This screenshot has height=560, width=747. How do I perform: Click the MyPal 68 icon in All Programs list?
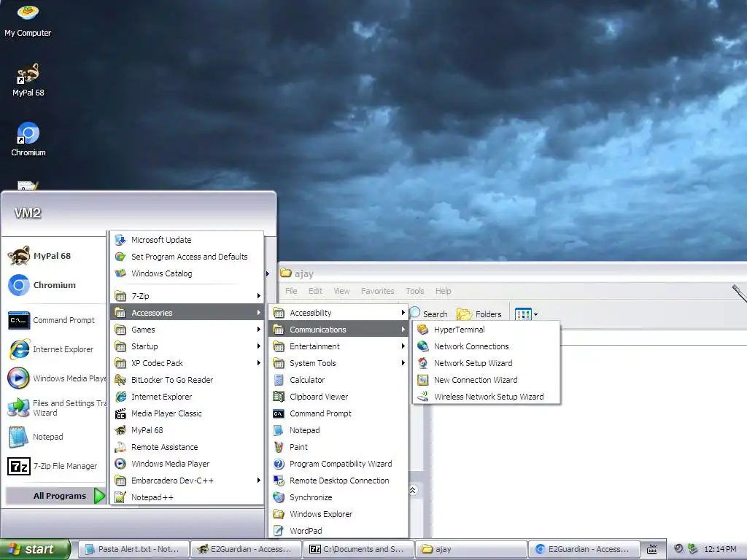pos(120,430)
